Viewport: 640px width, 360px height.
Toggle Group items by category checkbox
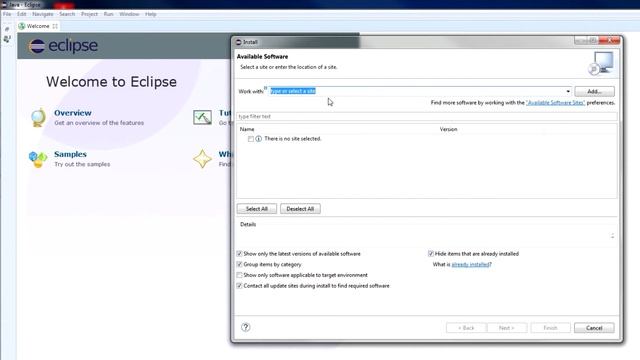240,264
